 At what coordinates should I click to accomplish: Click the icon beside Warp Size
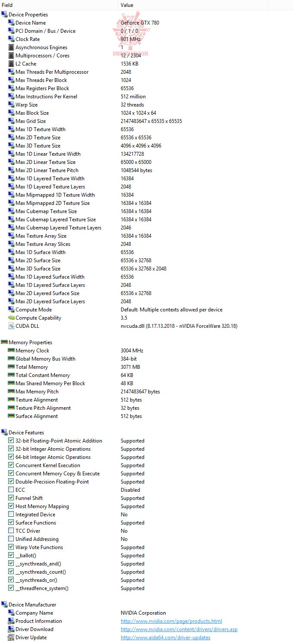pos(11,105)
